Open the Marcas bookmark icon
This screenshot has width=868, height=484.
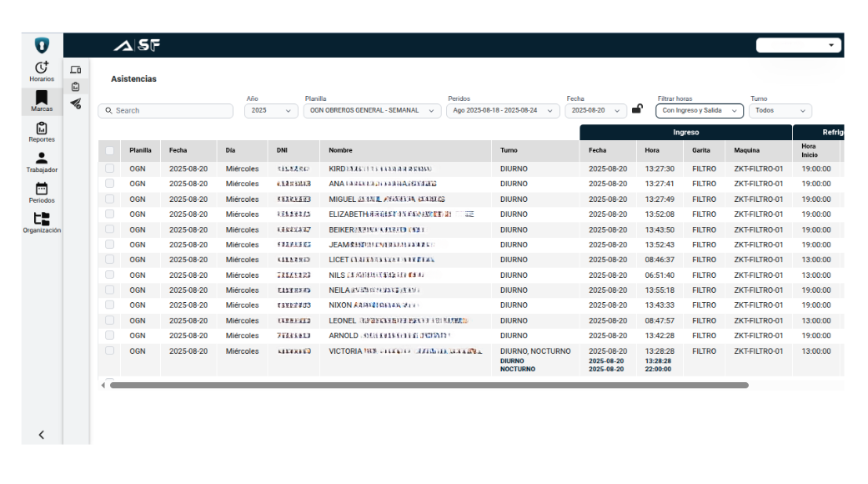click(x=42, y=98)
